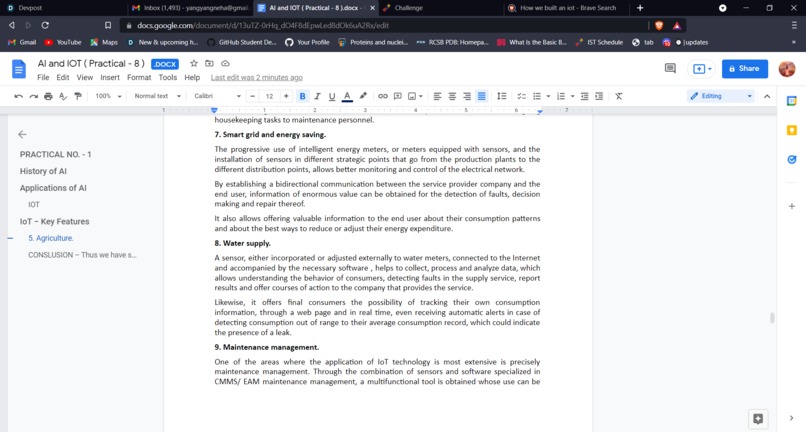Open Google Keep side panel icon

point(792,131)
